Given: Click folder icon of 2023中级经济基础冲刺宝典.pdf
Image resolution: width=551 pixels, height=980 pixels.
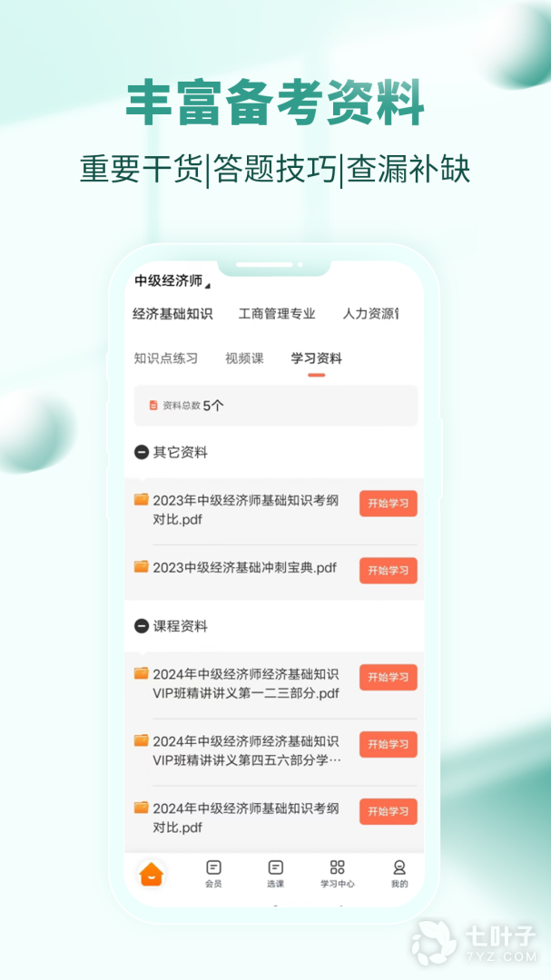Looking at the screenshot, I should (x=142, y=567).
